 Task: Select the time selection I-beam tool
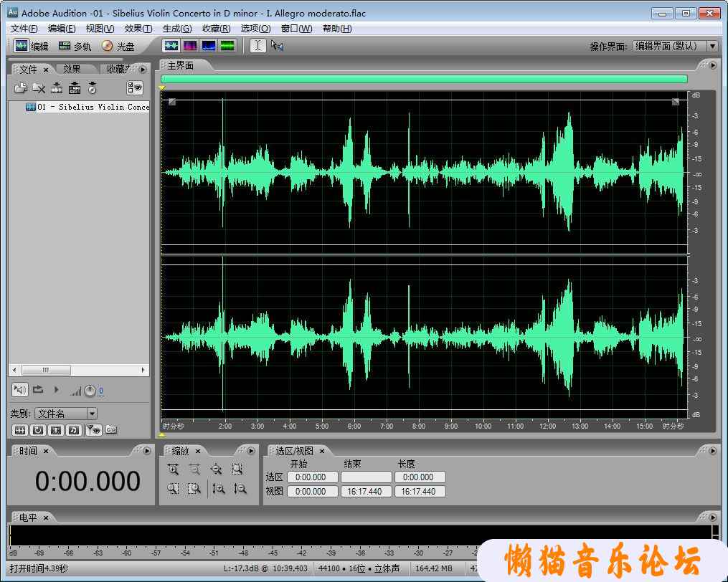(x=258, y=45)
